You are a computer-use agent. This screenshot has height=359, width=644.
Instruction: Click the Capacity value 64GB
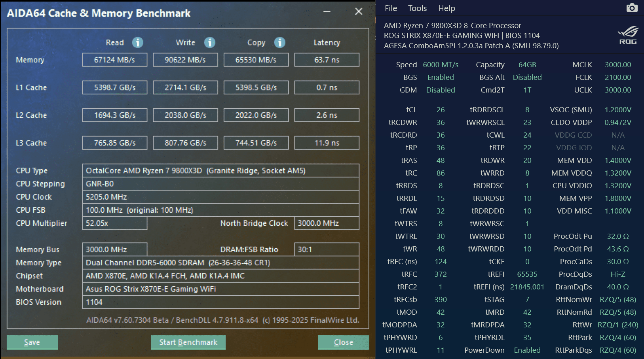[x=527, y=65]
